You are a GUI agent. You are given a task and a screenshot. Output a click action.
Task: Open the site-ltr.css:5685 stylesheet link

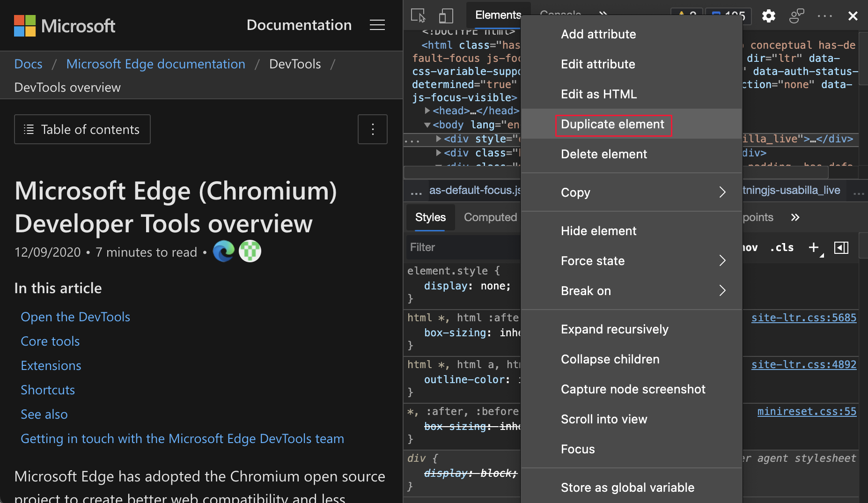click(803, 318)
